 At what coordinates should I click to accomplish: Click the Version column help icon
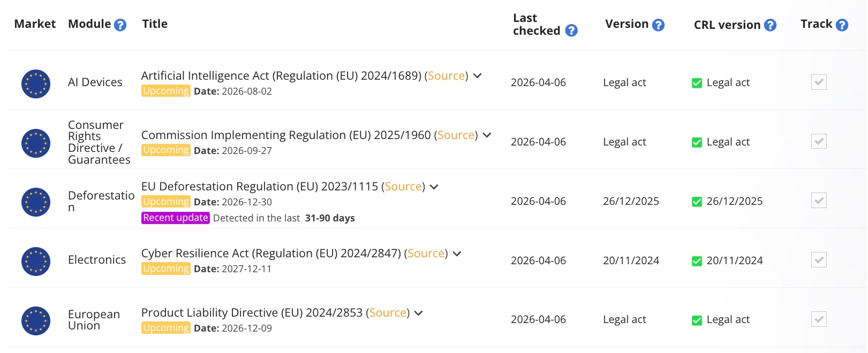659,25
